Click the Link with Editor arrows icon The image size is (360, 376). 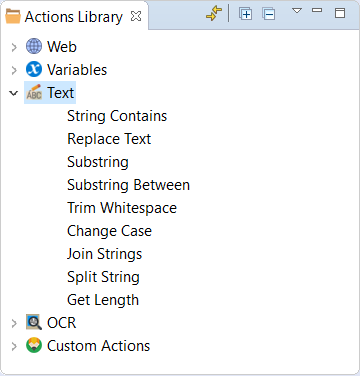coord(214,14)
